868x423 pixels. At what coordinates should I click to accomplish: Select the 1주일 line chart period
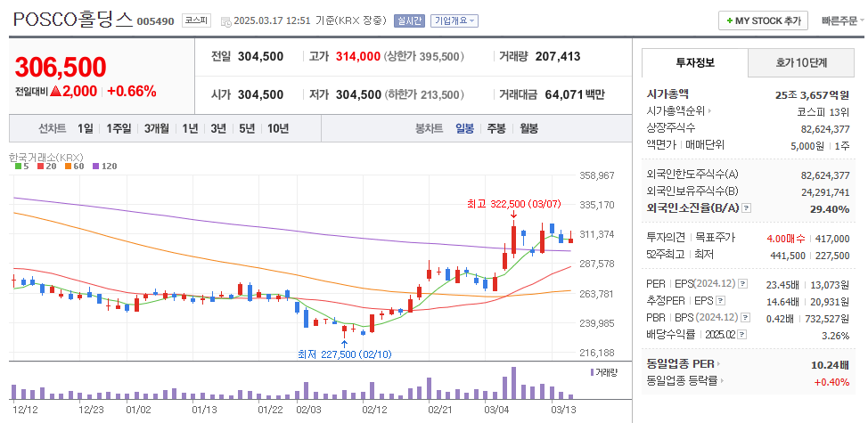pyautogui.click(x=119, y=129)
